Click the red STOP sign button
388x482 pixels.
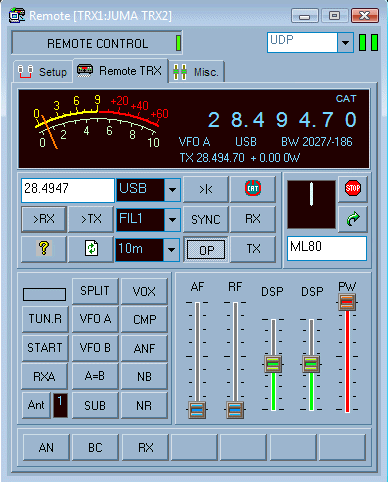point(353,188)
